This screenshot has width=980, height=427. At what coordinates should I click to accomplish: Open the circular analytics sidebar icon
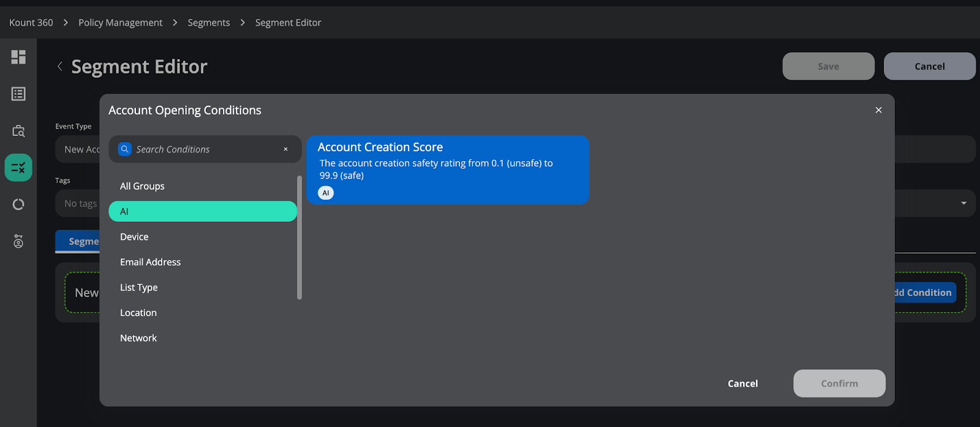point(18,204)
